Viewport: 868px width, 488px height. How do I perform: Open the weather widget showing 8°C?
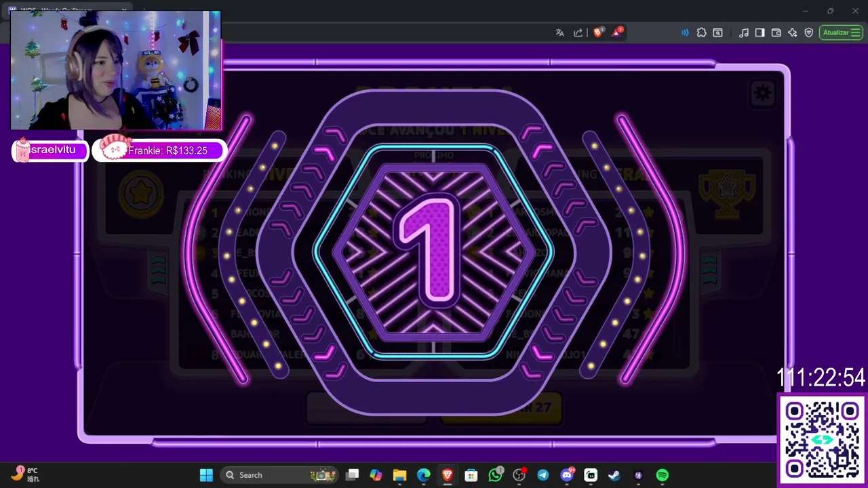26,474
